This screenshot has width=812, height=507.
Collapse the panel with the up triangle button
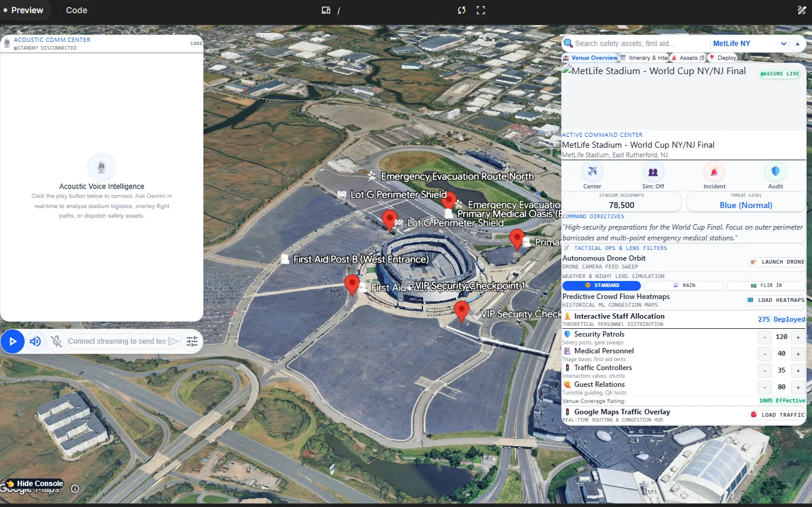pyautogui.click(x=798, y=44)
